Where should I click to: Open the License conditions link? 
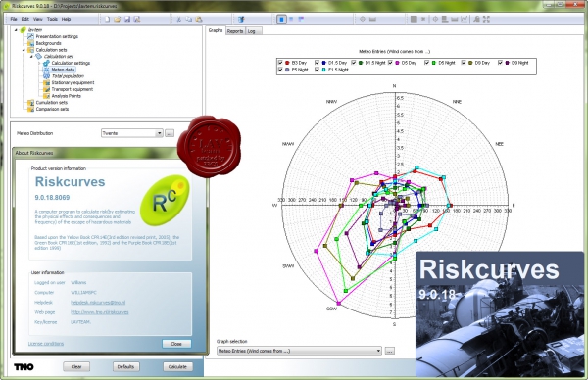[46, 344]
